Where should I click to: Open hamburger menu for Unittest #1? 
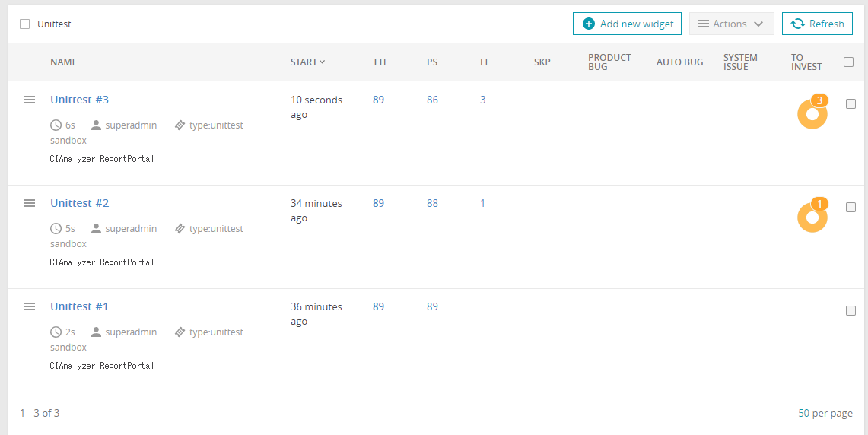tap(29, 306)
